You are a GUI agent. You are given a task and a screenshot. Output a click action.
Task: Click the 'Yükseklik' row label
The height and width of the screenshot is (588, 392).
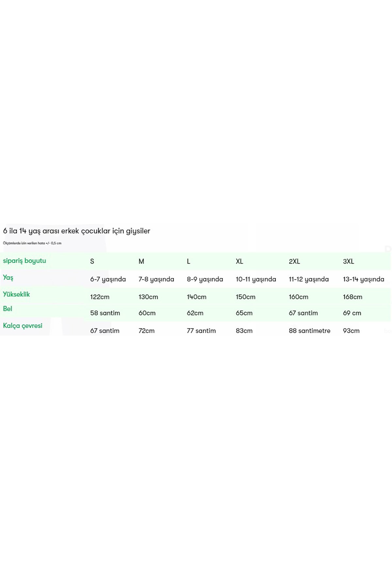point(16,294)
